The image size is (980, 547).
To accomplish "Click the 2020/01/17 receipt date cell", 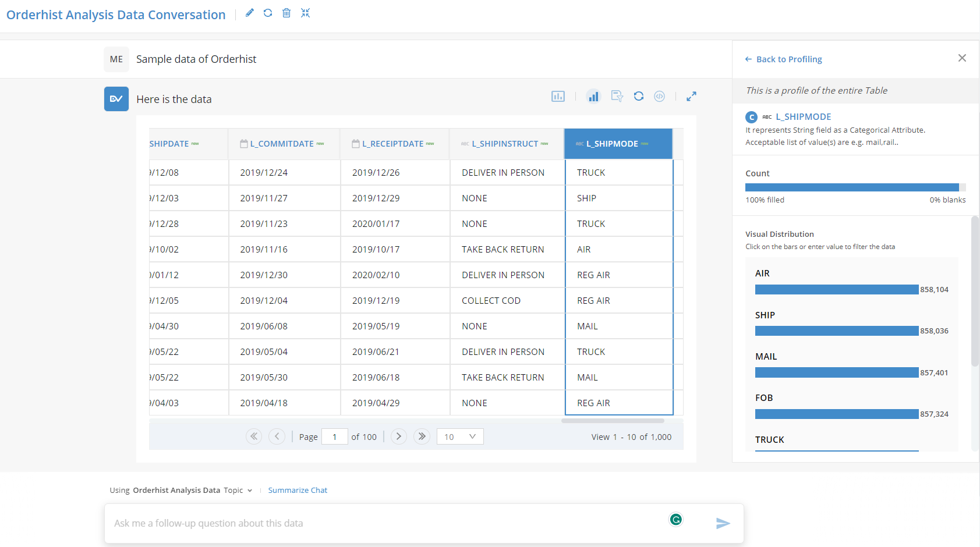I will (395, 224).
